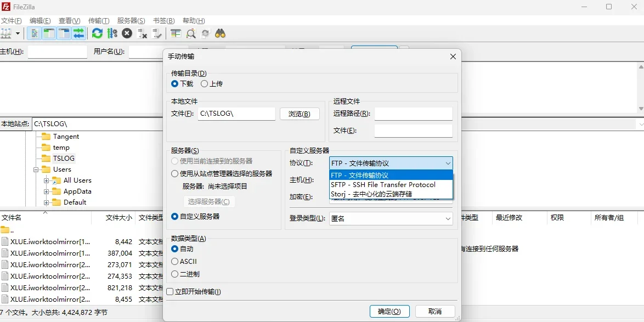Click the green refresh file lists icon
This screenshot has height=322, width=644.
[x=97, y=33]
